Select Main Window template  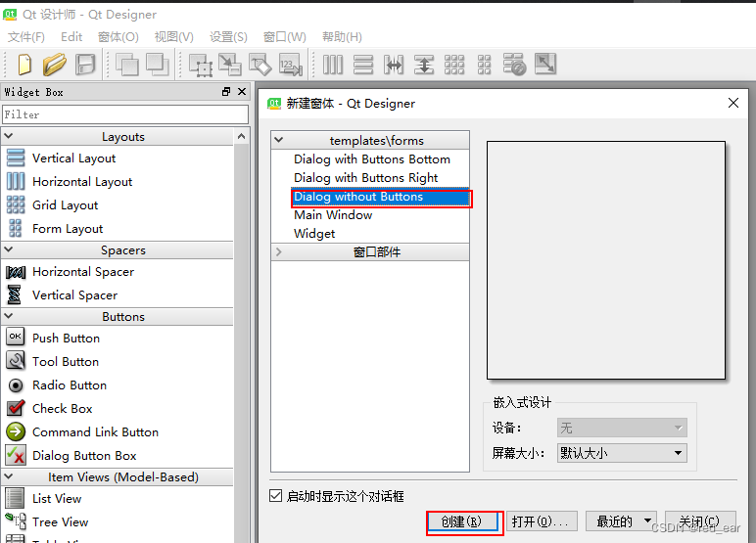(333, 215)
